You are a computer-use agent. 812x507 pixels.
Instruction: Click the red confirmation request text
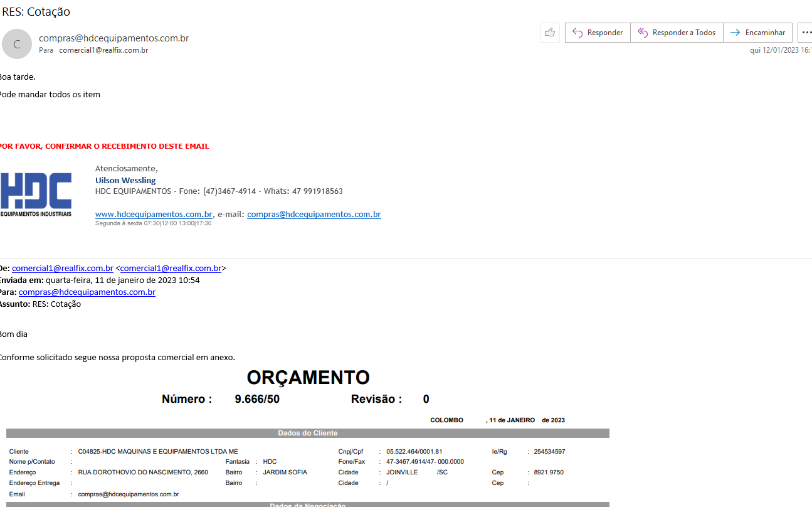pyautogui.click(x=104, y=146)
